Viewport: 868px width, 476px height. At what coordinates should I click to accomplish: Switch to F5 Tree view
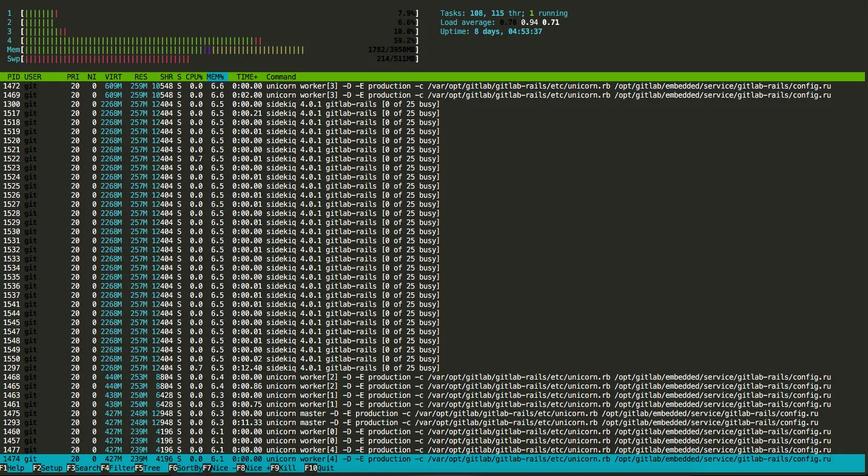click(x=148, y=468)
